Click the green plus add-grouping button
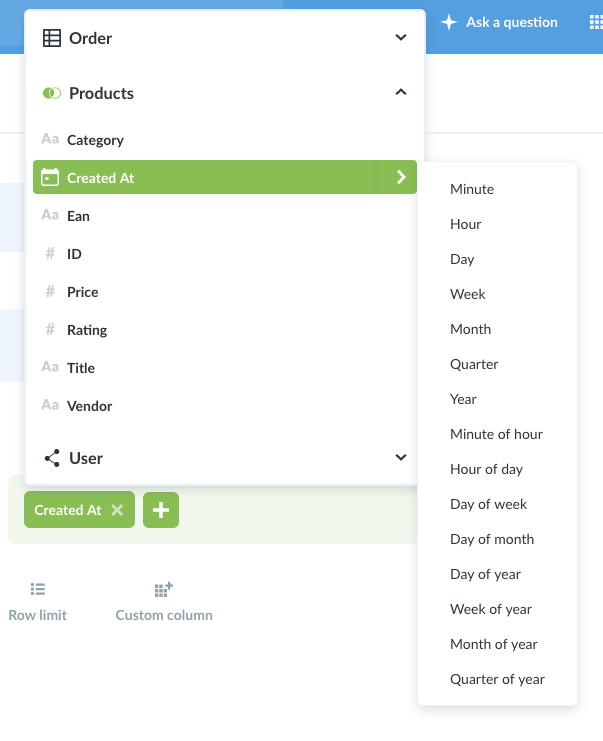Screen dimensions: 603x741 click(161, 510)
